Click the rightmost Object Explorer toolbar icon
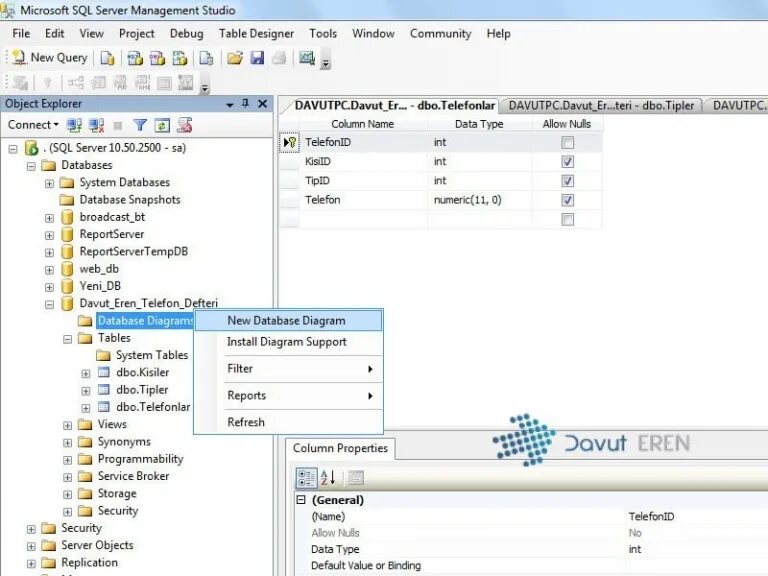 click(x=185, y=125)
